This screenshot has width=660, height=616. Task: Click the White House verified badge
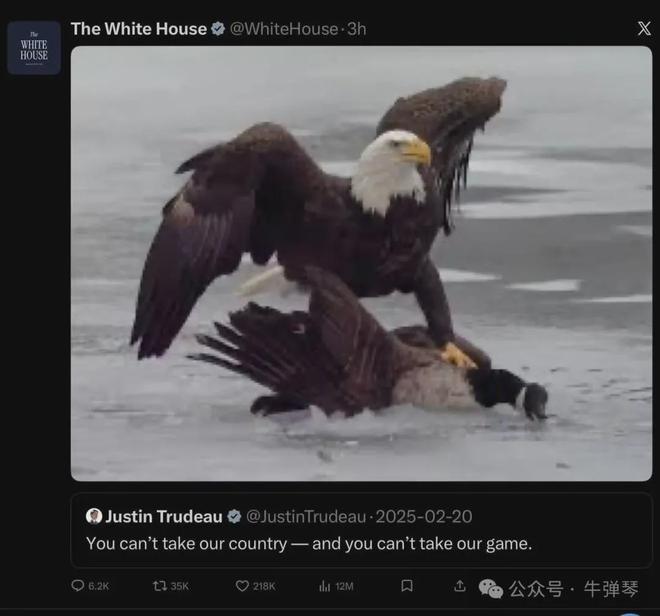pos(218,29)
